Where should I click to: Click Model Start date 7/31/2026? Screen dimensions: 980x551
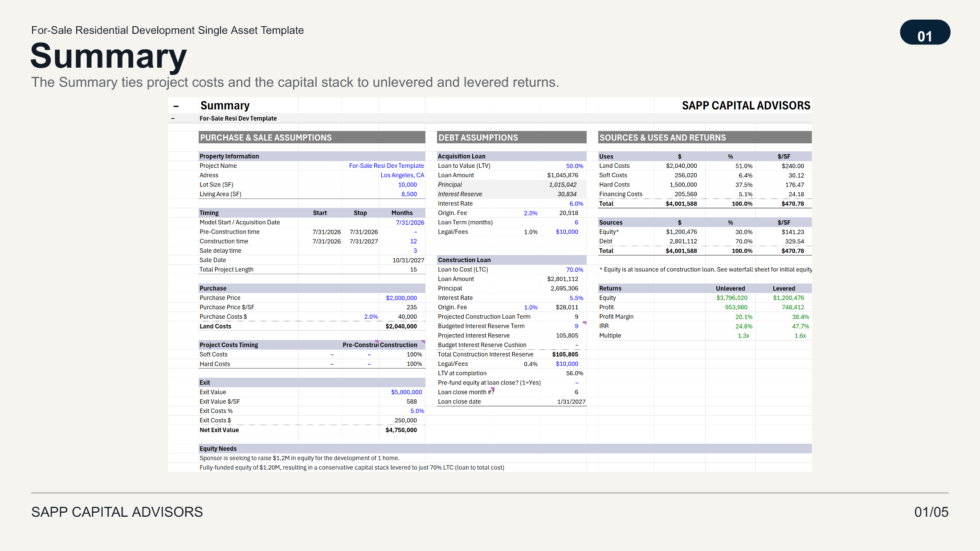[410, 222]
